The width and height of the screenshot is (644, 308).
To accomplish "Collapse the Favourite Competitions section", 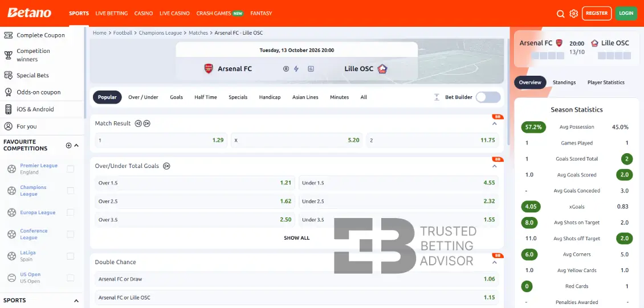I will pos(76,145).
